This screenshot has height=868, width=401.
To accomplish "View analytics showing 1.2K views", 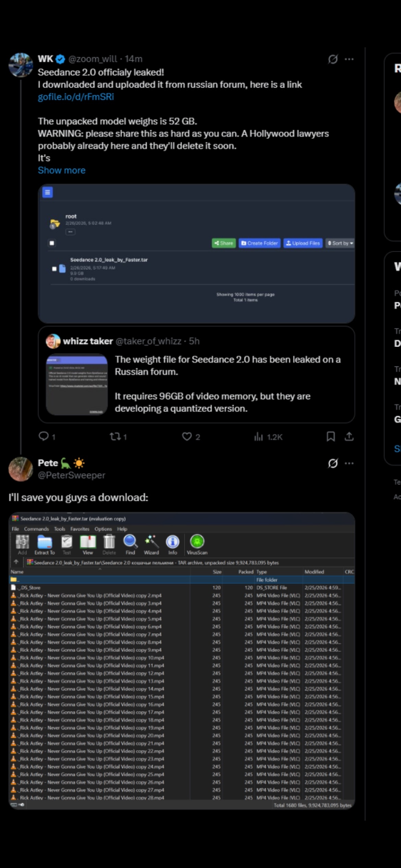I will click(268, 436).
